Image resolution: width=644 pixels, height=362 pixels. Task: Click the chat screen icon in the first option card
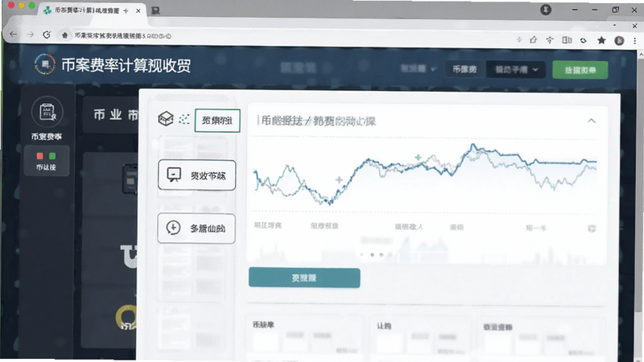click(x=174, y=175)
